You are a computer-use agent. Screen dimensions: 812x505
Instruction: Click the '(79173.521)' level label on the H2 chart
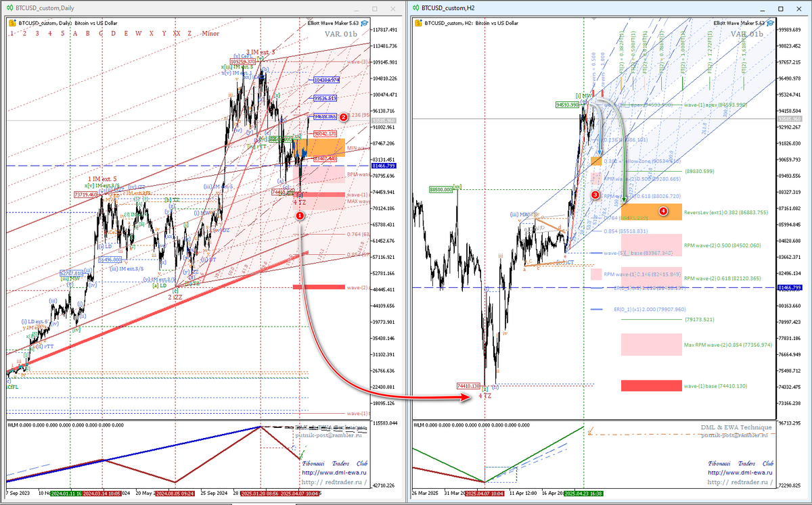click(x=700, y=319)
